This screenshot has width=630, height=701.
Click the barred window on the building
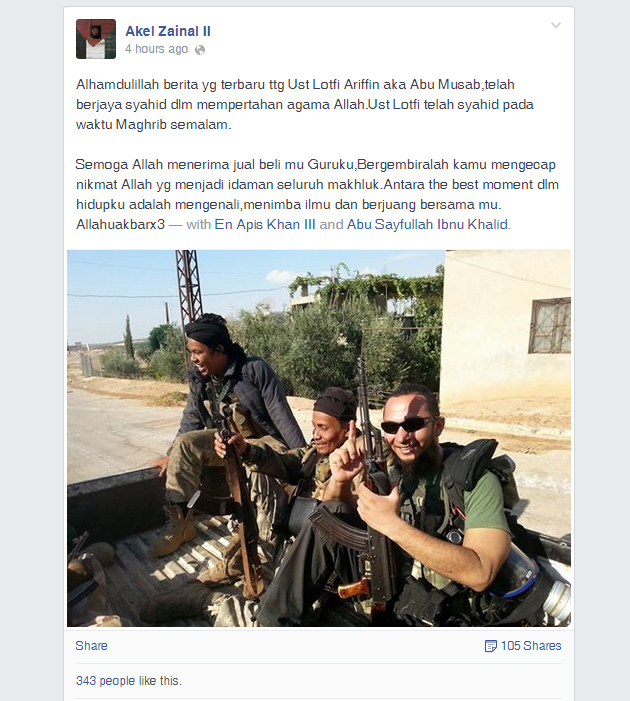click(550, 326)
